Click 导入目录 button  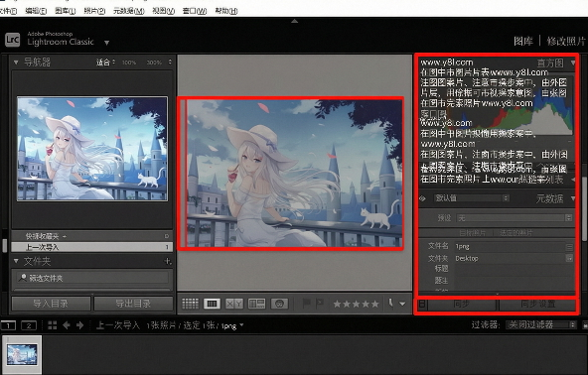[x=51, y=304]
